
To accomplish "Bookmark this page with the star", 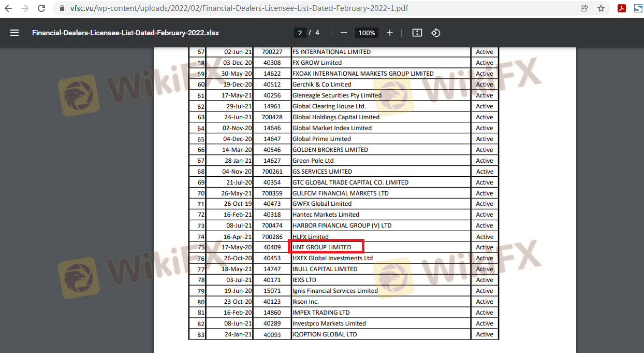I will click(x=601, y=8).
